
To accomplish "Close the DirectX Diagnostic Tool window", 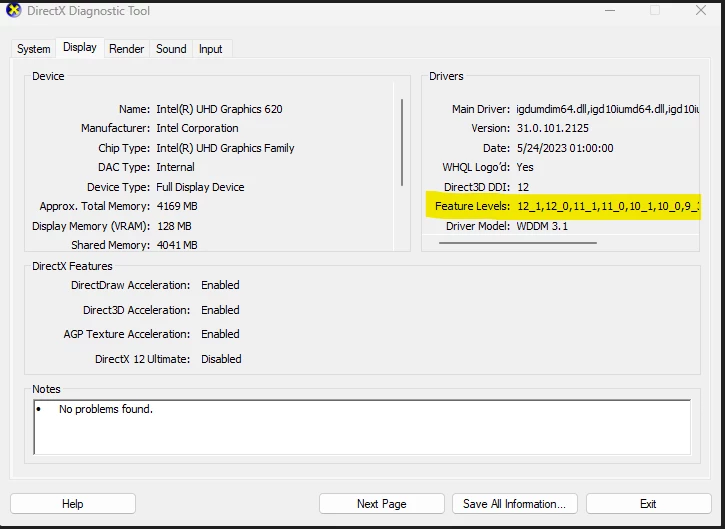I will pyautogui.click(x=701, y=10).
